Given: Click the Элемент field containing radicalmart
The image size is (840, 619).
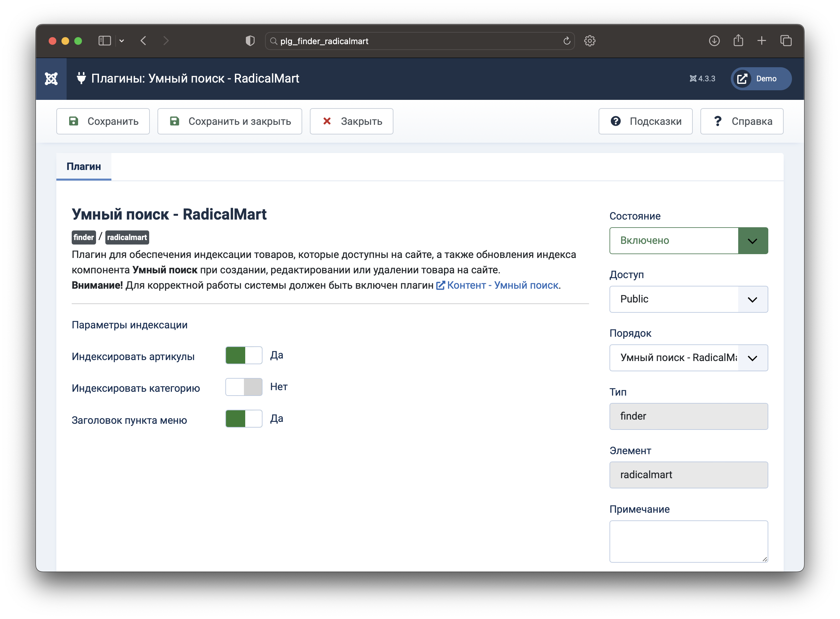Looking at the screenshot, I should point(689,475).
